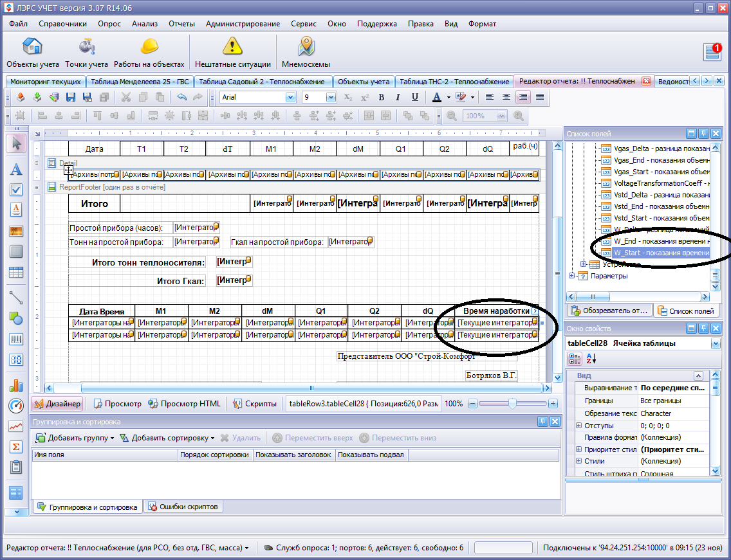Image resolution: width=731 pixels, height=560 pixels.
Task: Select the Panel tool in the toolbox
Action: point(16,251)
